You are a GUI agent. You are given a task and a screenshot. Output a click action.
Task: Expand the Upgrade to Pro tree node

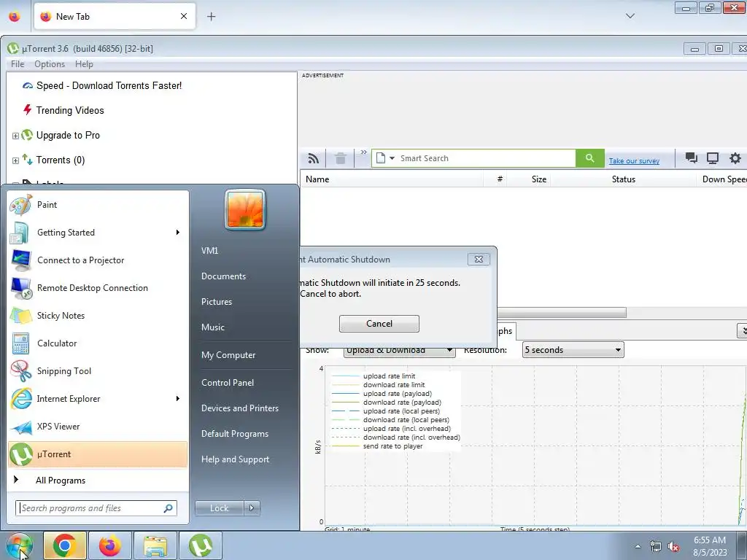click(15, 136)
